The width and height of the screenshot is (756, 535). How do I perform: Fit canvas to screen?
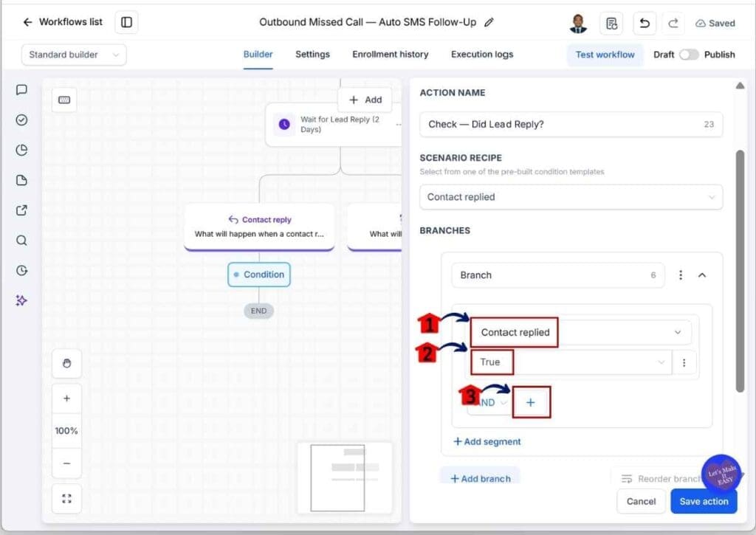point(66,498)
